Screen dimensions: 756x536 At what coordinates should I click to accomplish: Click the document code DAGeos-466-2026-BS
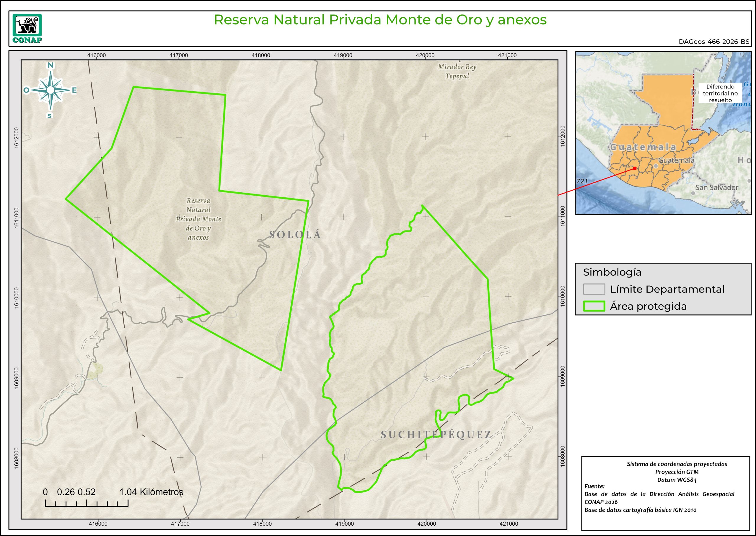[714, 42]
